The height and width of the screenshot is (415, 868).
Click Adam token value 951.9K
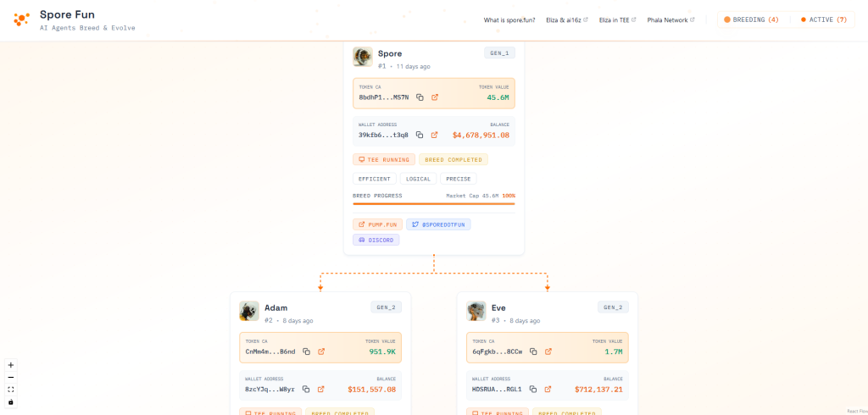[x=382, y=351]
